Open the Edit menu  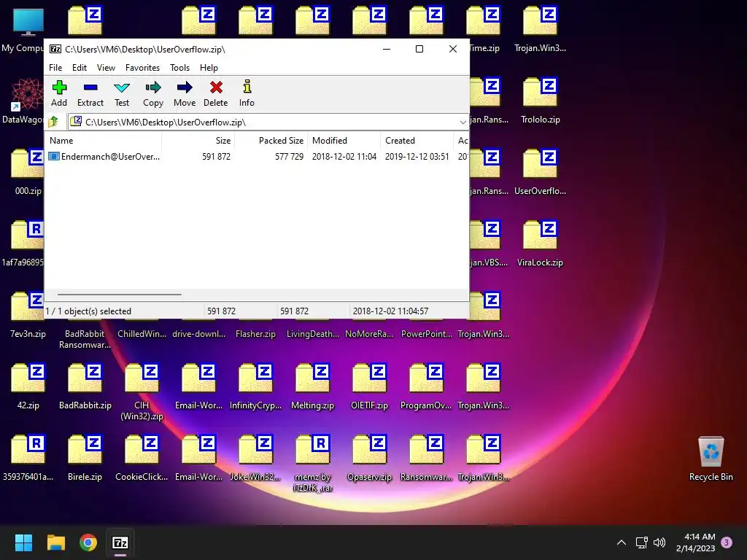(79, 68)
